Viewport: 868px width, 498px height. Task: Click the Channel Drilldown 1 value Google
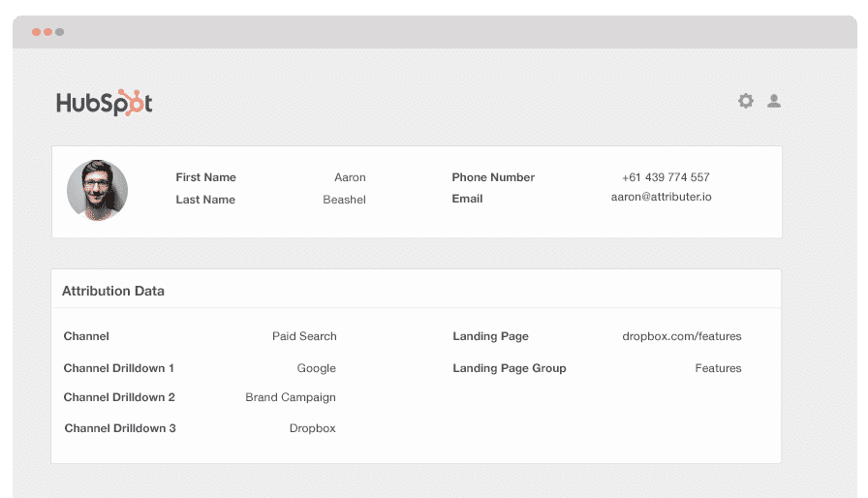coord(316,368)
